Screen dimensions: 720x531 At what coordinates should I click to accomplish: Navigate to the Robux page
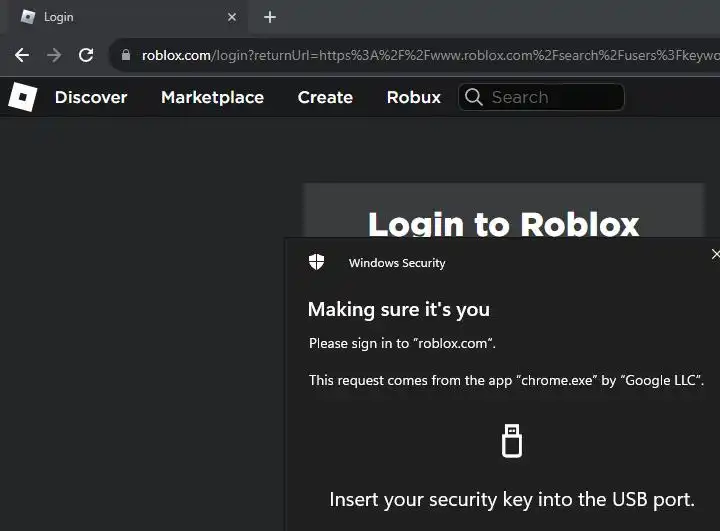tap(414, 97)
